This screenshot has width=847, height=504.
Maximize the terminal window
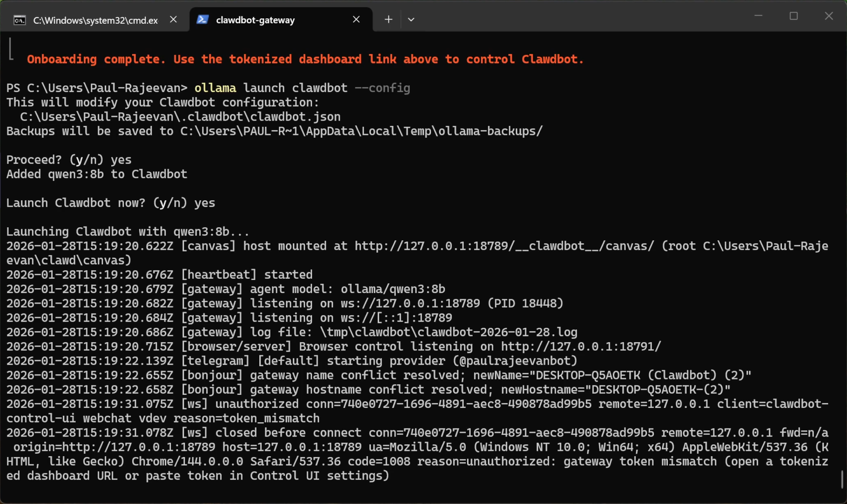(793, 16)
